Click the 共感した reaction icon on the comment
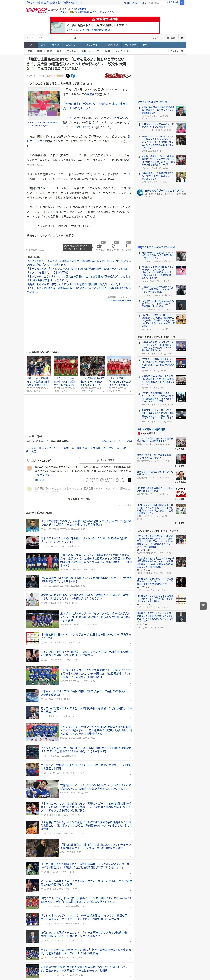Screen dimensions: 210x980 point(87,480)
